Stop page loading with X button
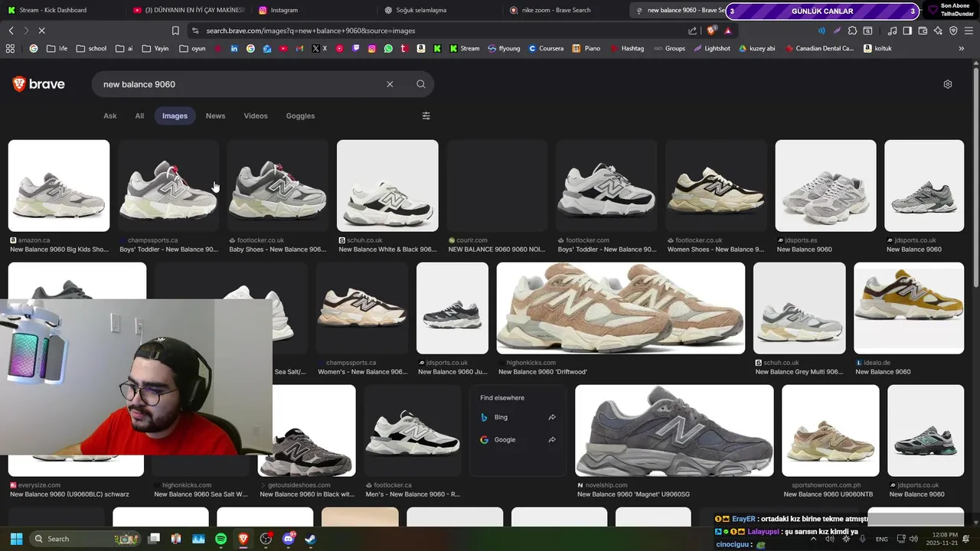The image size is (980, 551). coord(41,31)
